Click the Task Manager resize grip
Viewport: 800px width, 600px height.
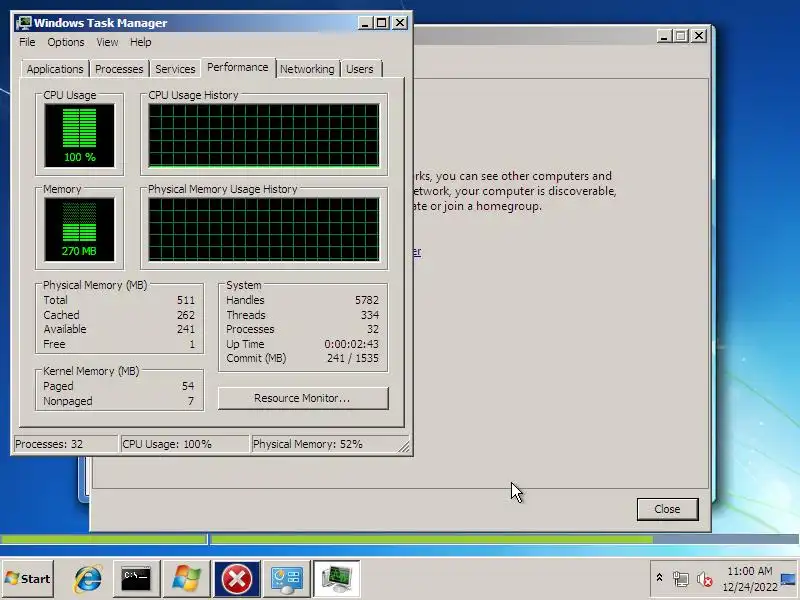point(404,447)
